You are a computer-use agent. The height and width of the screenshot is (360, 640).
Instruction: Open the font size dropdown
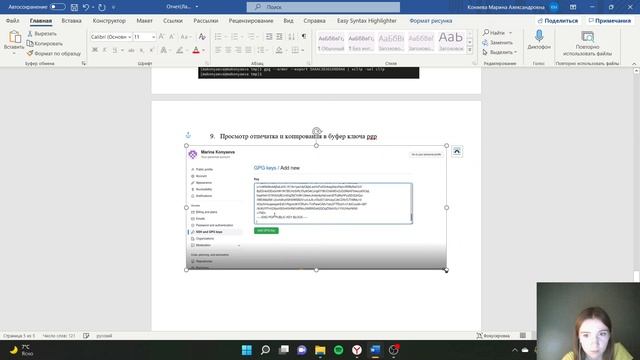[x=153, y=37]
